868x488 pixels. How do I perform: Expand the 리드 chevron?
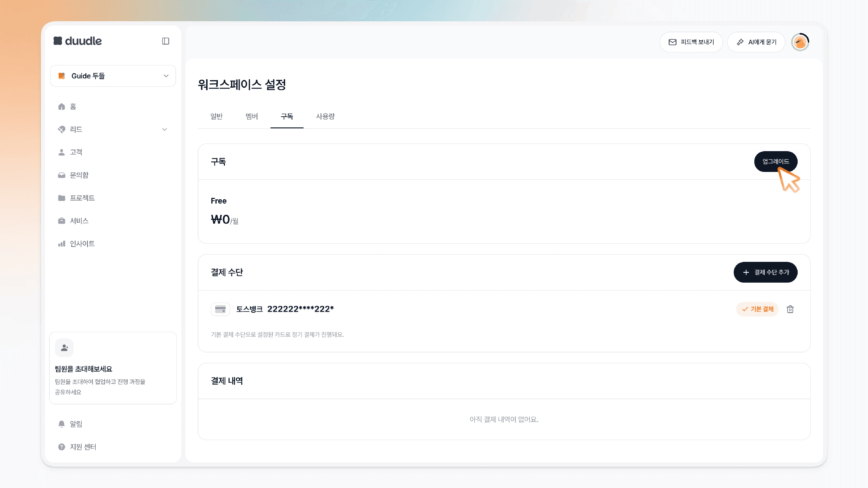[164, 129]
